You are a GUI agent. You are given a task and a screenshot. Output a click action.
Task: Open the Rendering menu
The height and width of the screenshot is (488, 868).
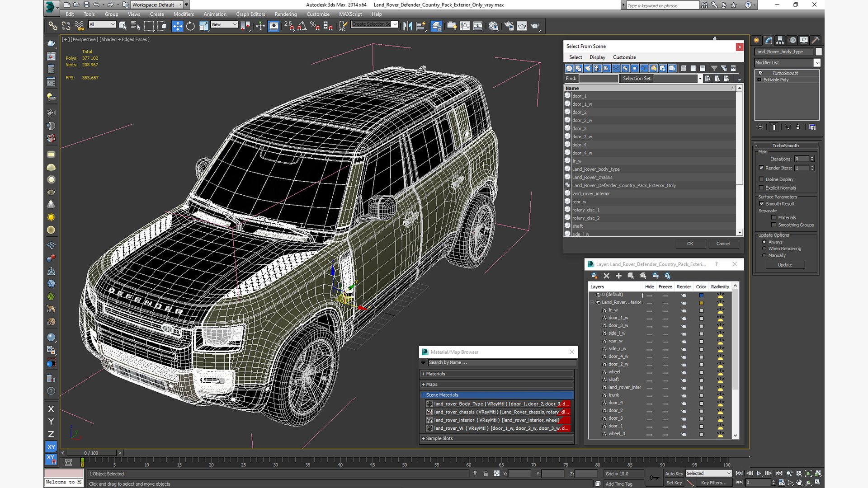click(x=285, y=14)
